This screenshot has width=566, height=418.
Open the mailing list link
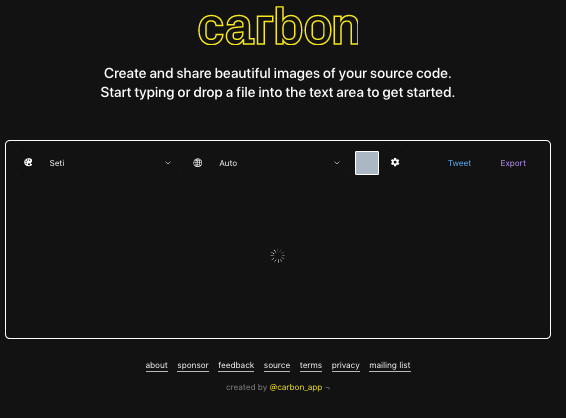click(390, 365)
